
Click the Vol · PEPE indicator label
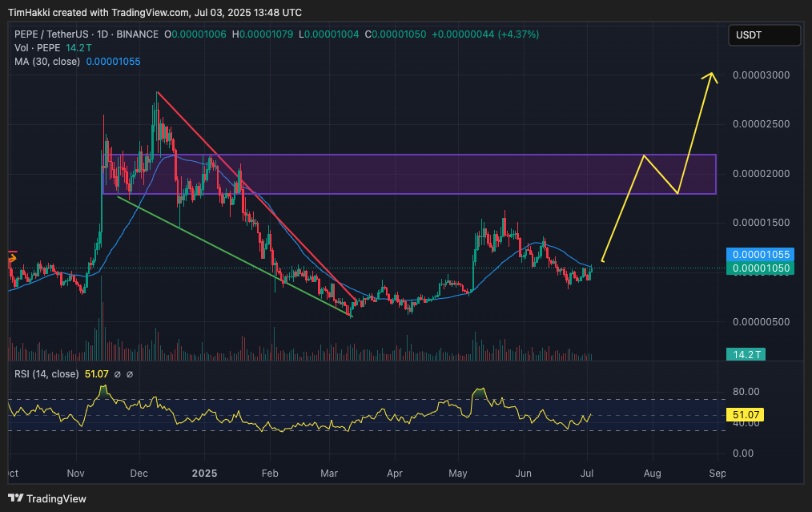coord(38,48)
